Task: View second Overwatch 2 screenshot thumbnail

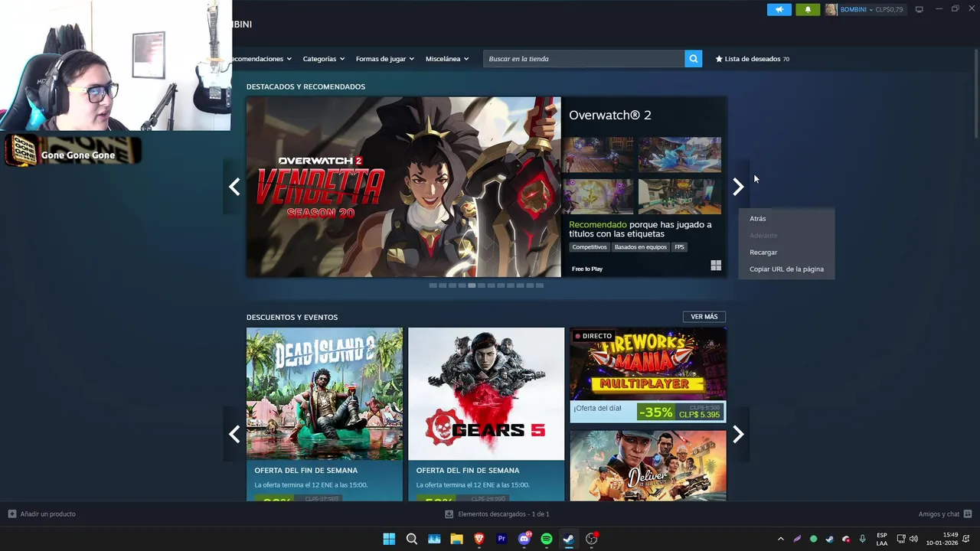Action: [680, 155]
